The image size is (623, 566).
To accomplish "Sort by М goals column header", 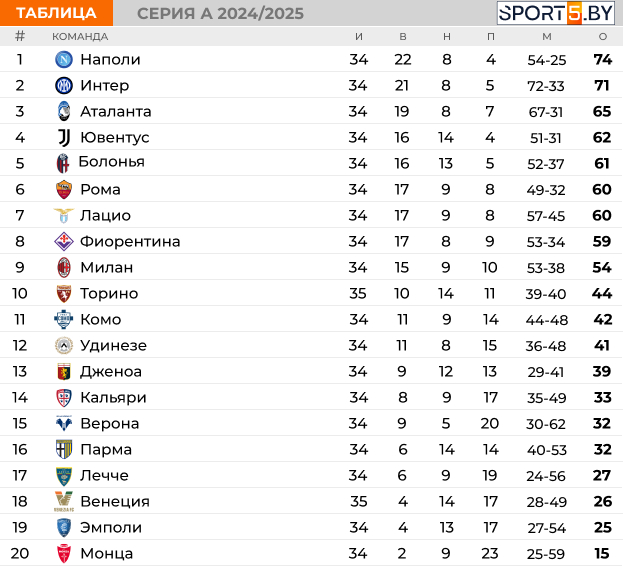I will click(547, 37).
